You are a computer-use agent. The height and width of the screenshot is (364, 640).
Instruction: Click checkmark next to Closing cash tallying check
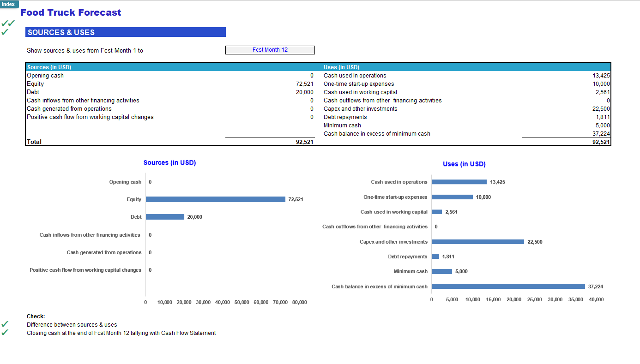[x=5, y=333]
